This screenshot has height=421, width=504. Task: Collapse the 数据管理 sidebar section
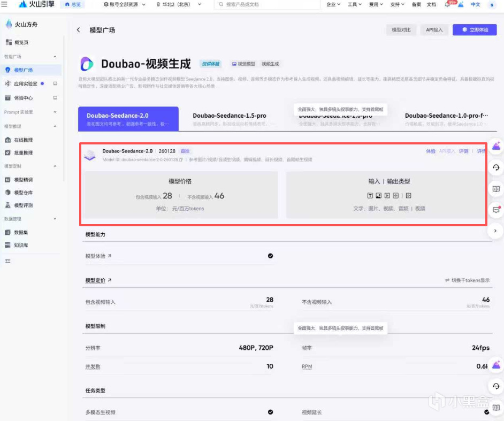click(x=55, y=219)
